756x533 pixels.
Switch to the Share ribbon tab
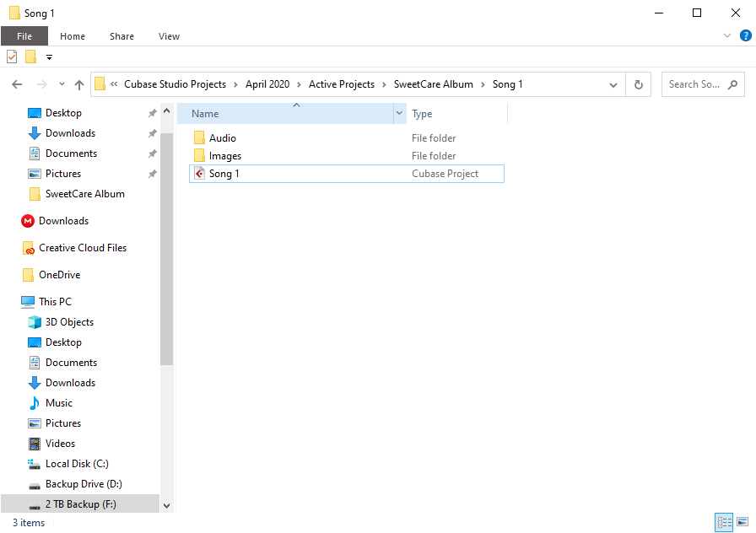[x=121, y=35]
